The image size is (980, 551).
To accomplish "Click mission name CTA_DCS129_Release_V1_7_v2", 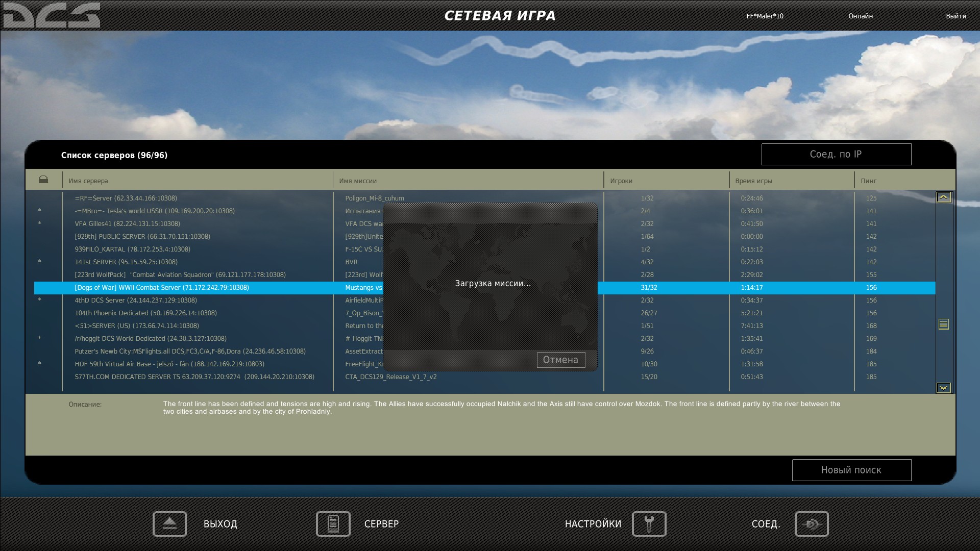I will (x=391, y=377).
